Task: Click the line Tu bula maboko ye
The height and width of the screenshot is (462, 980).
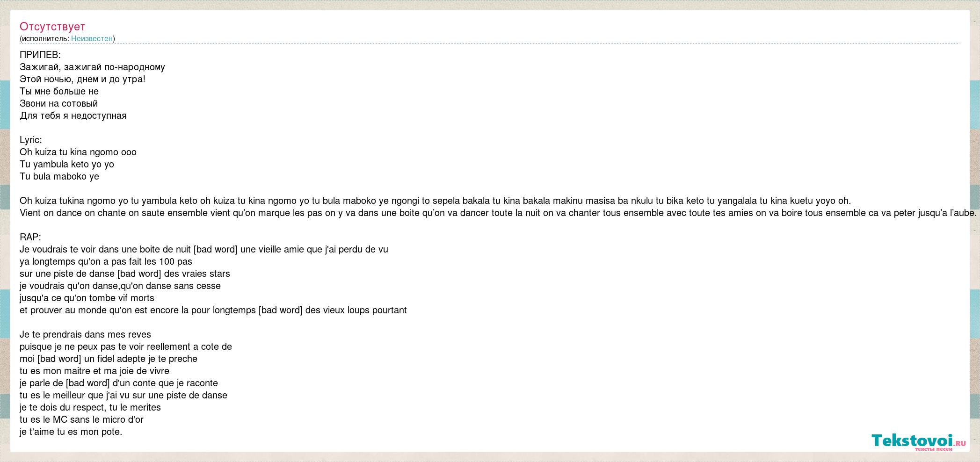Action: (59, 176)
